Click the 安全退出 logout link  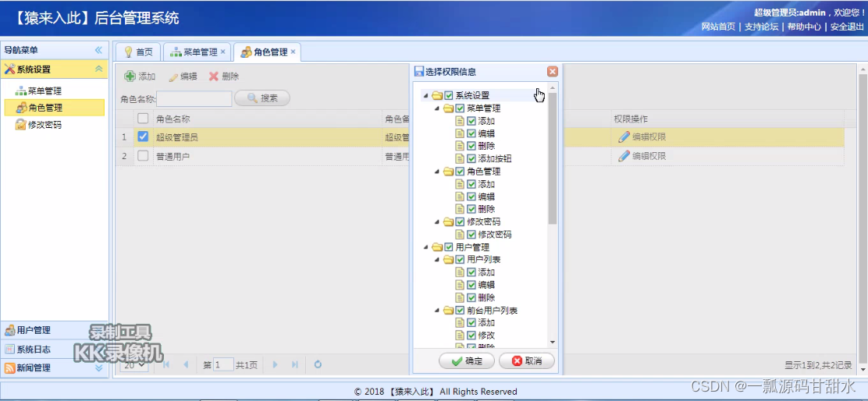click(x=847, y=26)
